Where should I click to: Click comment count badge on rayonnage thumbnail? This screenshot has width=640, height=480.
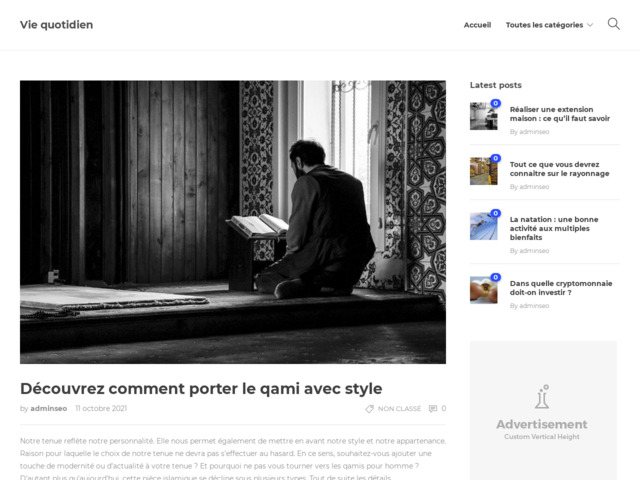click(x=496, y=158)
